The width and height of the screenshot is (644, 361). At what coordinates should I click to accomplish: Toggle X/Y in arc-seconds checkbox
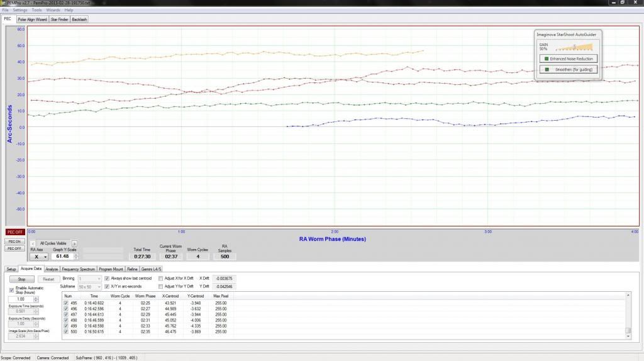[107, 286]
